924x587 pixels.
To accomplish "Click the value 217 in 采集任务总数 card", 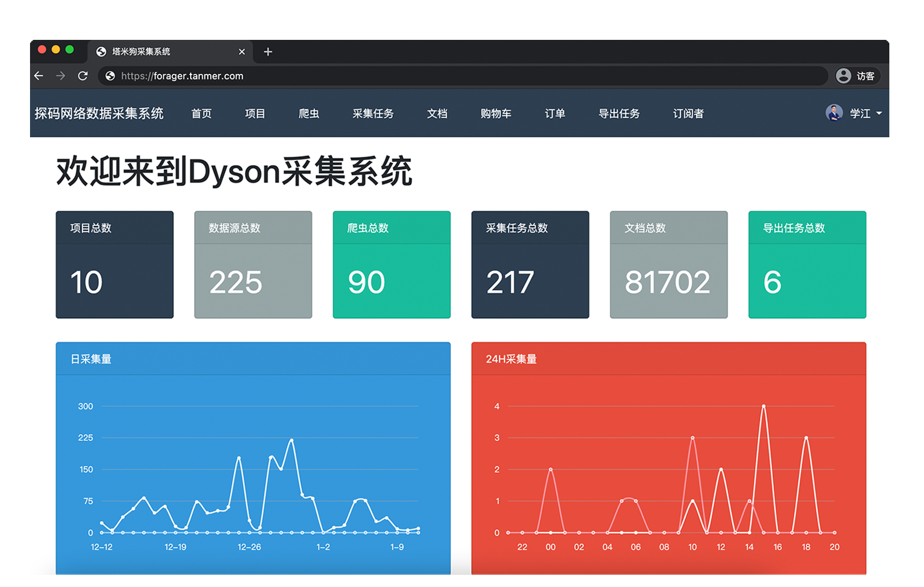I will pyautogui.click(x=510, y=282).
